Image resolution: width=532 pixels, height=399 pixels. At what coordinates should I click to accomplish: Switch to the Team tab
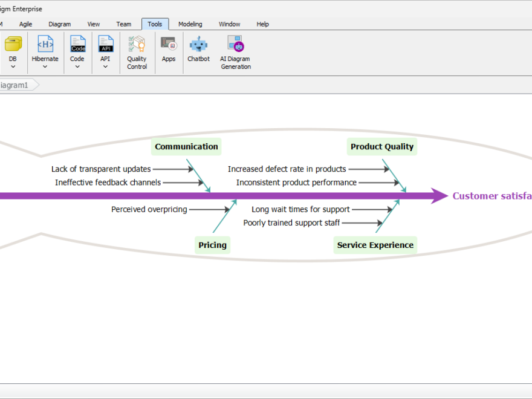(124, 24)
